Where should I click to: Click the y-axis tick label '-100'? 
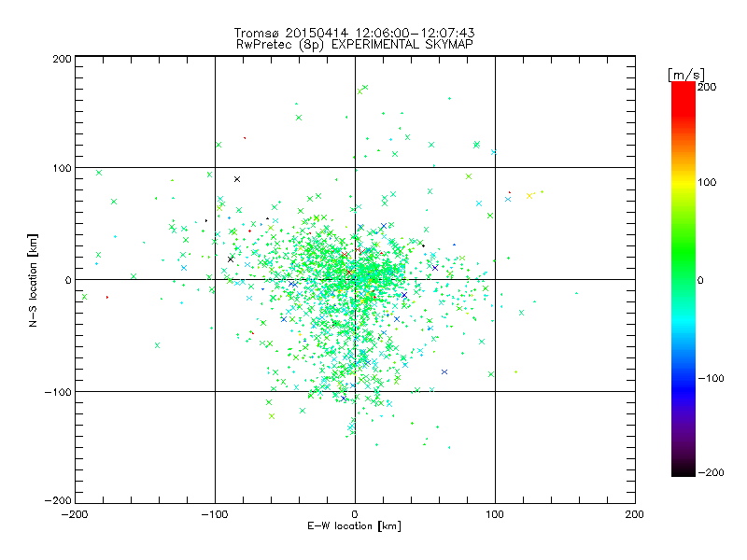coord(58,392)
